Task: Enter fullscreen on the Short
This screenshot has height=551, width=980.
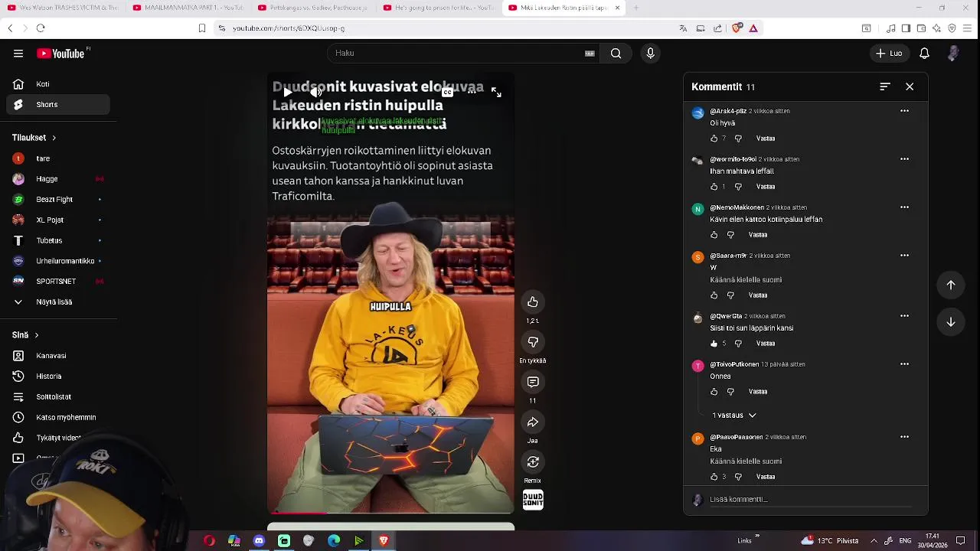Action: pyautogui.click(x=496, y=93)
